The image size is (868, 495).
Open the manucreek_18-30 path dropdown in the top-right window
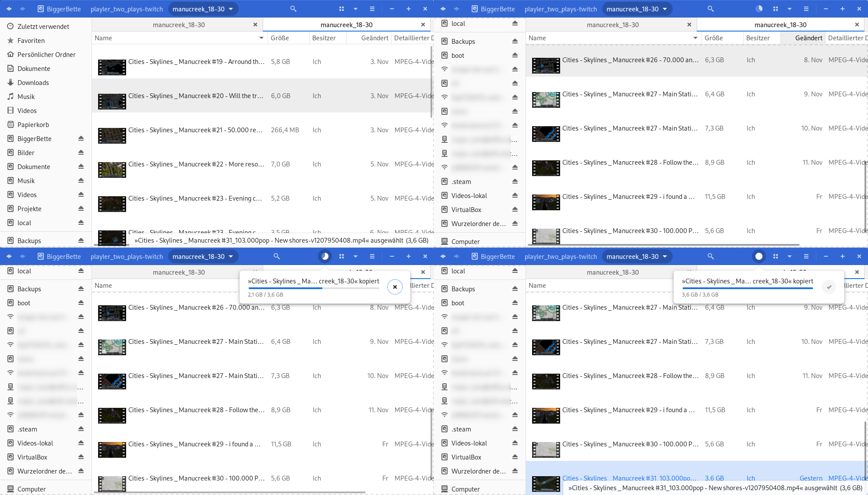[x=637, y=9]
